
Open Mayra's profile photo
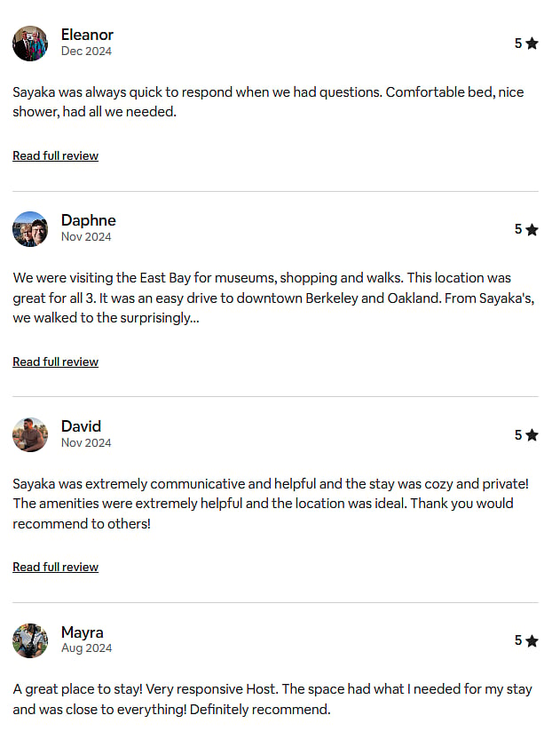tap(30, 640)
